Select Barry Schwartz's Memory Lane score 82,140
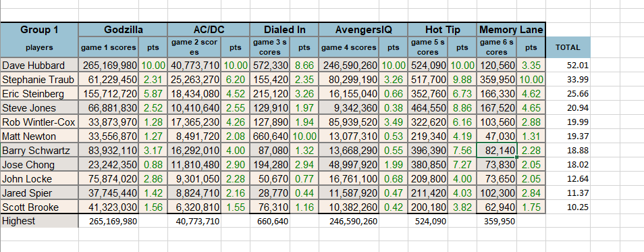Viewport: 644px width, 252px height. [x=497, y=150]
